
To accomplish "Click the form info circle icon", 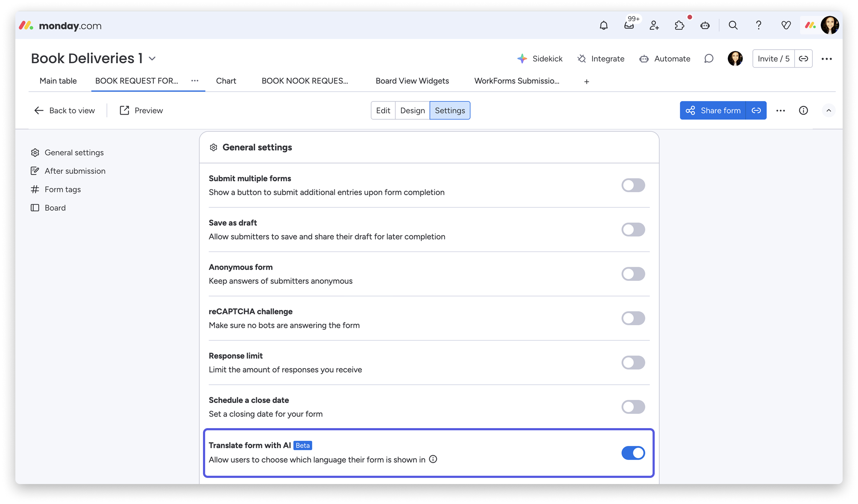I will (804, 111).
